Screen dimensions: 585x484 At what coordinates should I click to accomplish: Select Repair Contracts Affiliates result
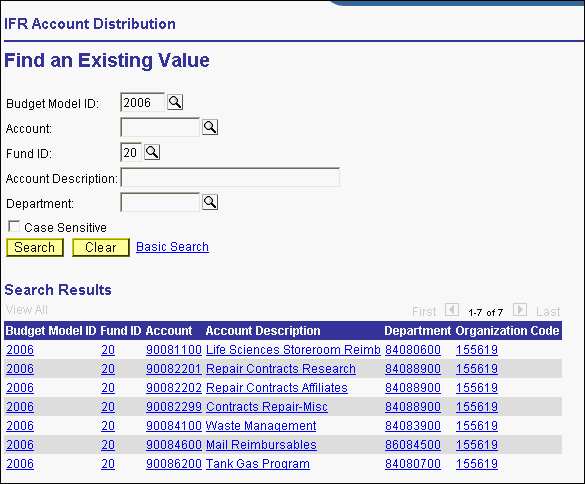click(x=277, y=388)
